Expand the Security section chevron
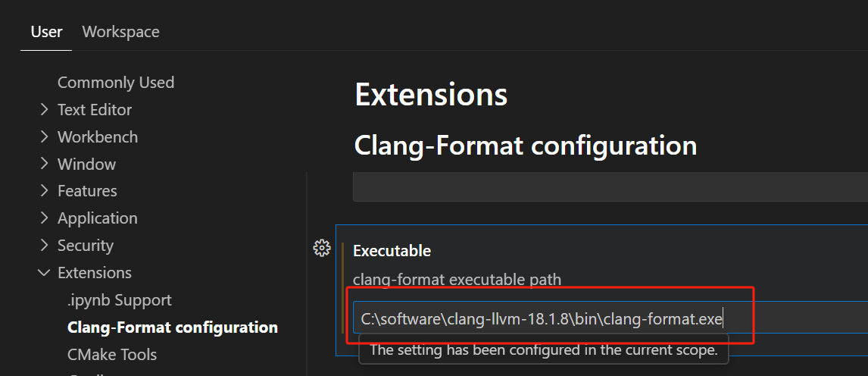 coord(44,246)
